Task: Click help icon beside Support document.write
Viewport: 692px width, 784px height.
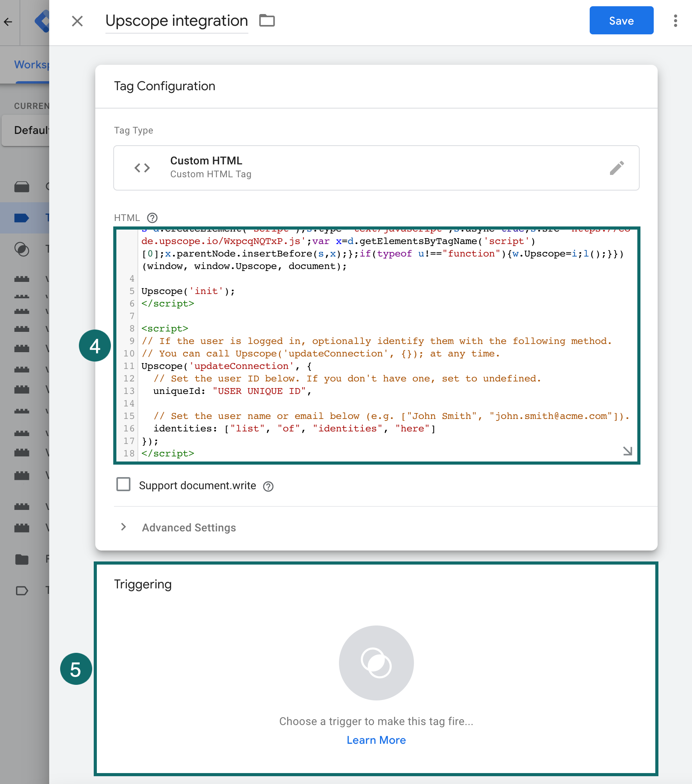Action: (x=268, y=486)
